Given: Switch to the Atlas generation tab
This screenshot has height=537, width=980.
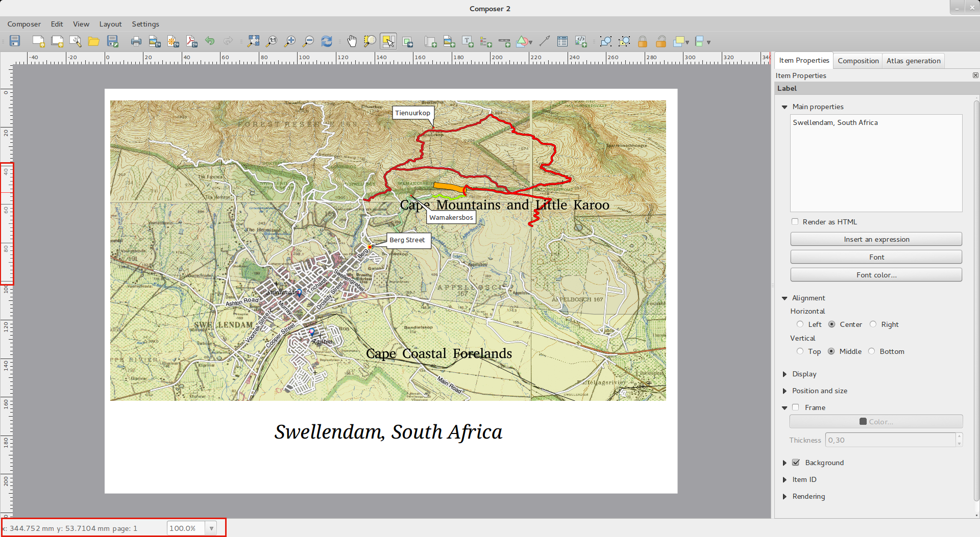Looking at the screenshot, I should [913, 61].
